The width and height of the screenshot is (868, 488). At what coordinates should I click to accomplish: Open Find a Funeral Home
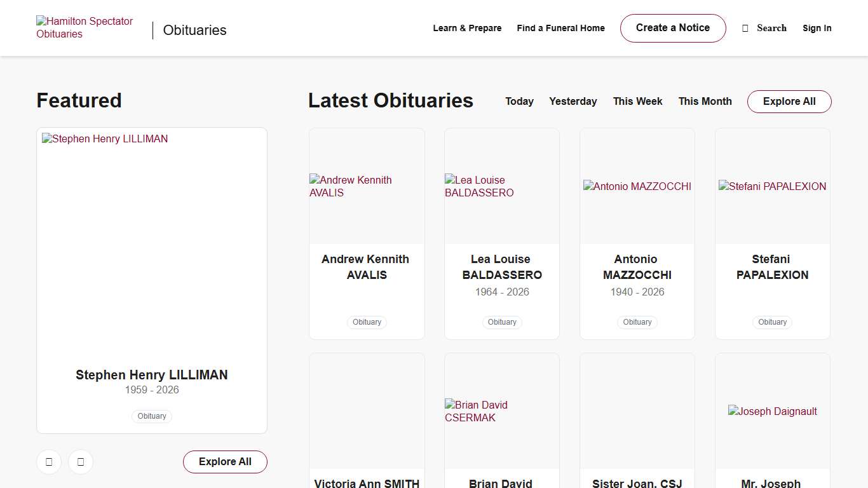click(560, 29)
